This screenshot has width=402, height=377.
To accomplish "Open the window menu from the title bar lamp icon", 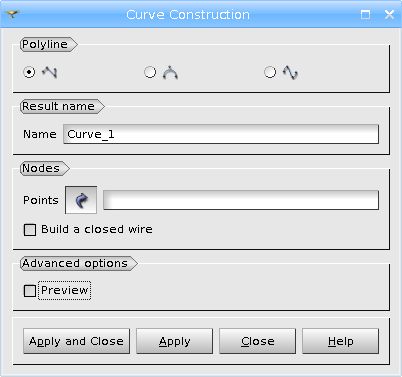I will (12, 14).
